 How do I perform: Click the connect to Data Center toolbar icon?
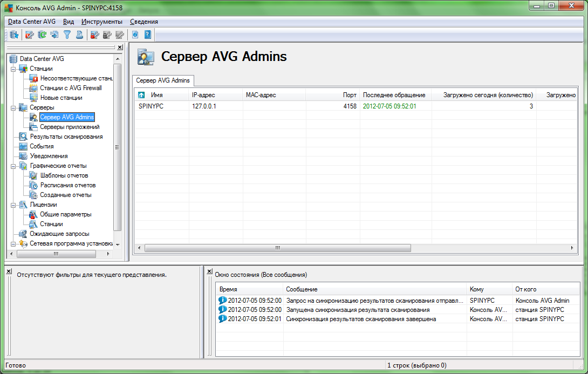(x=14, y=35)
